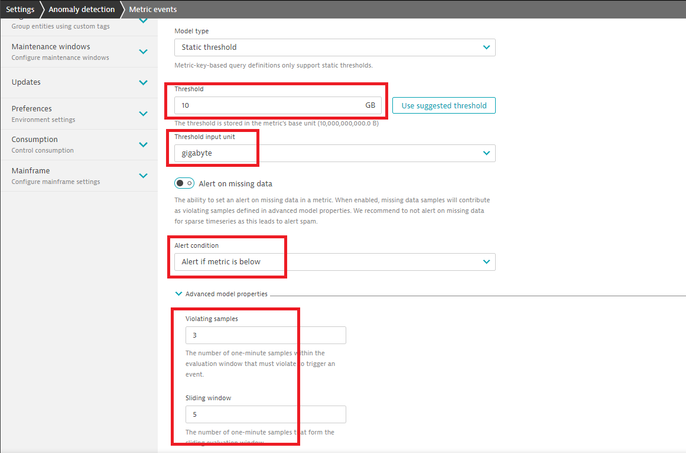Click the Use suggested threshold button
Screen dimensions: 686x453
pos(443,105)
